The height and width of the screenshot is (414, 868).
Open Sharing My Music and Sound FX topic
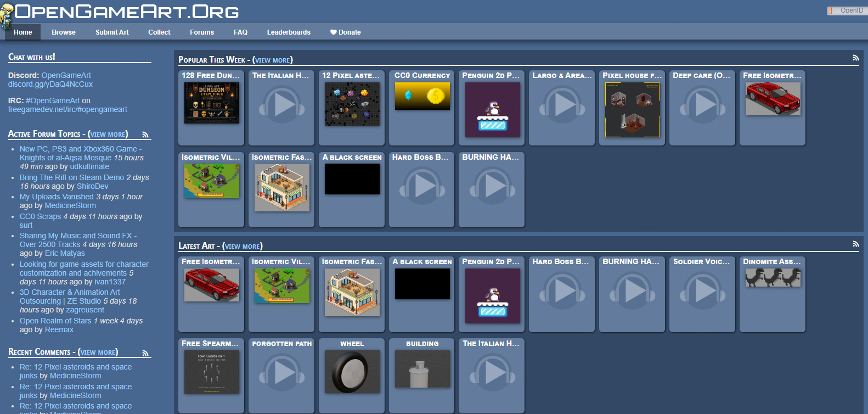[x=78, y=240]
